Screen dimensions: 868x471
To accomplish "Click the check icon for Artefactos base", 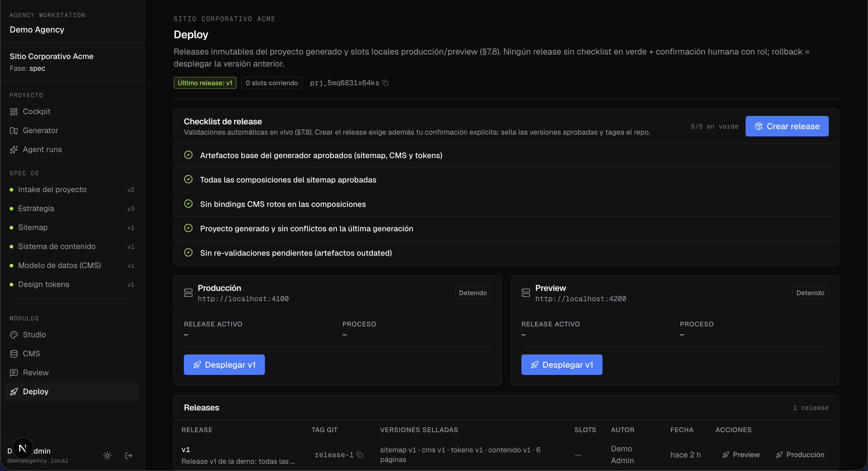I will 188,155.
